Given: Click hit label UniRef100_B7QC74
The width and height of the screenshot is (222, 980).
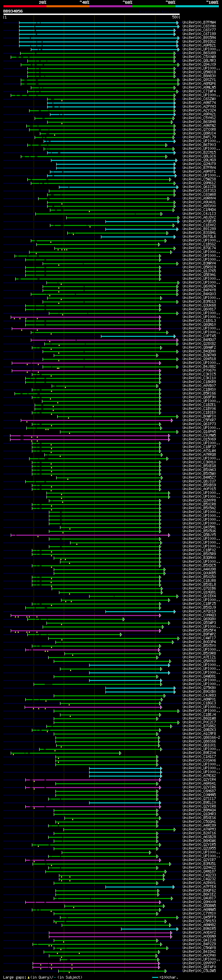Looking at the screenshot, I should pos(199,248).
